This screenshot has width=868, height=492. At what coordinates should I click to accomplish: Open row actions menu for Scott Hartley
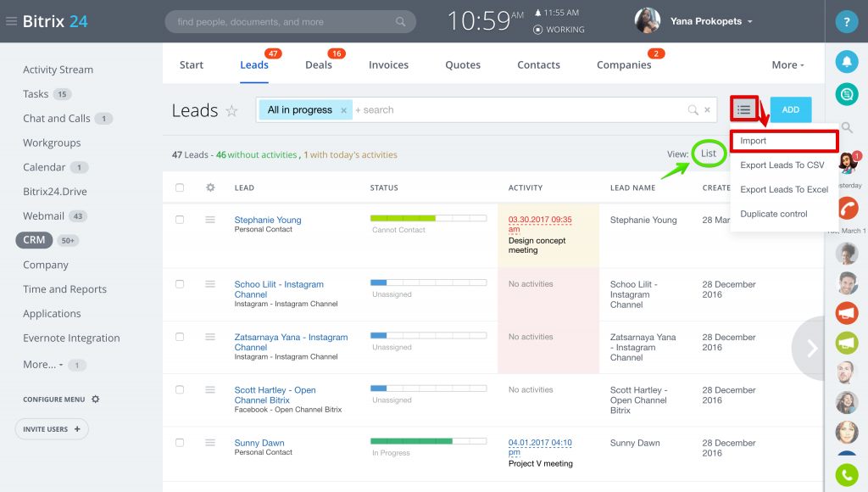[x=210, y=389]
